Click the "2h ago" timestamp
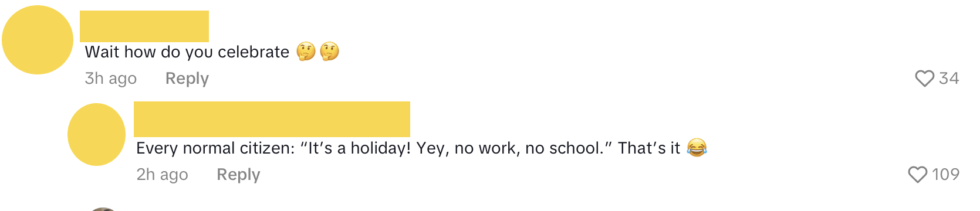This screenshot has height=211, width=980. pyautogui.click(x=163, y=175)
